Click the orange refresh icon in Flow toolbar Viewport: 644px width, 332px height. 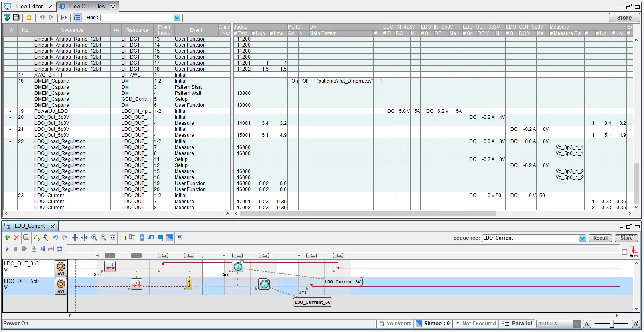pyautogui.click(x=29, y=18)
